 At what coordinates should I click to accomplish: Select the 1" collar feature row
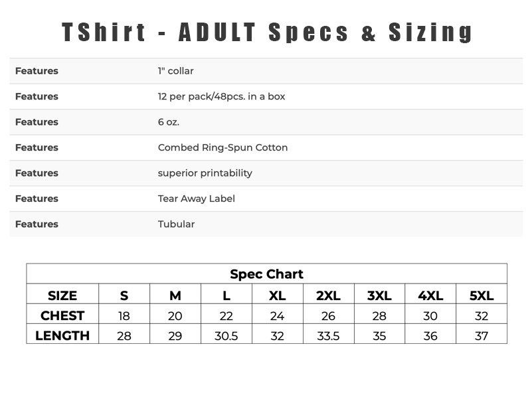pyautogui.click(x=266, y=71)
